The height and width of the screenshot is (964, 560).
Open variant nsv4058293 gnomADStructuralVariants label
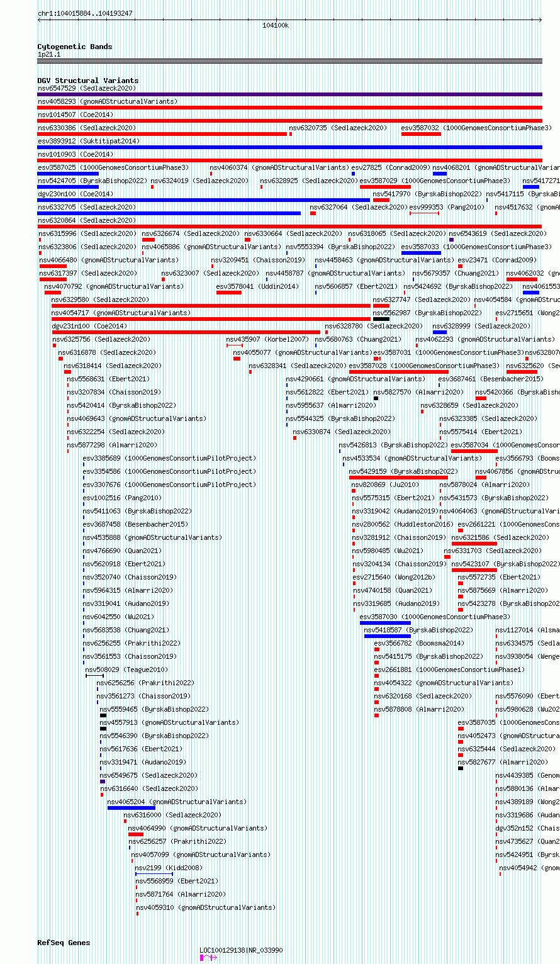108,101
